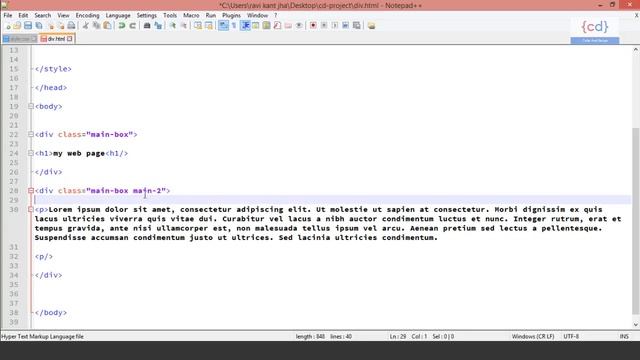Click the X below the window controls to close the document
This screenshot has height=360, width=640.
coord(636,15)
